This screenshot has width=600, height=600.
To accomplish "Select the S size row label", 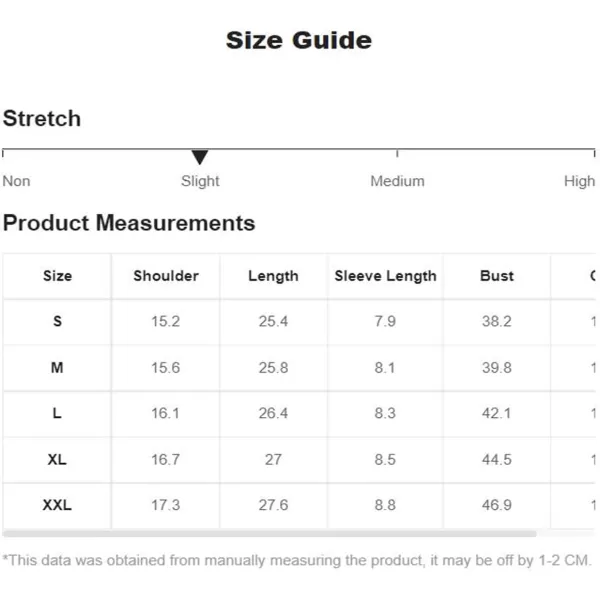I will click(x=57, y=322).
